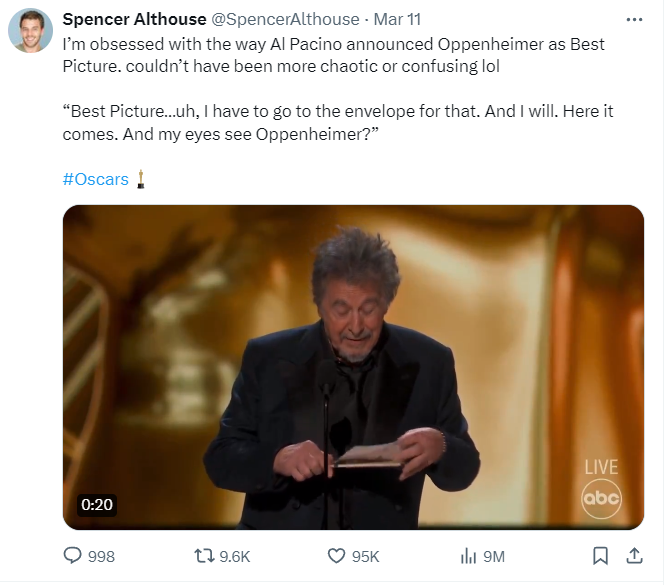Like the tweet with heart icon

337,556
